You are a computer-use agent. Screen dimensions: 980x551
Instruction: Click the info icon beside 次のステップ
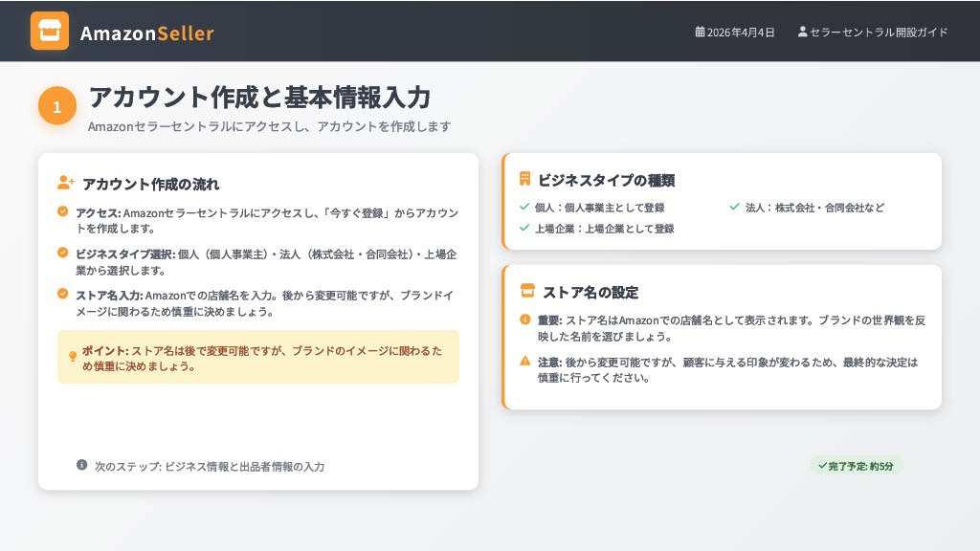pos(82,465)
